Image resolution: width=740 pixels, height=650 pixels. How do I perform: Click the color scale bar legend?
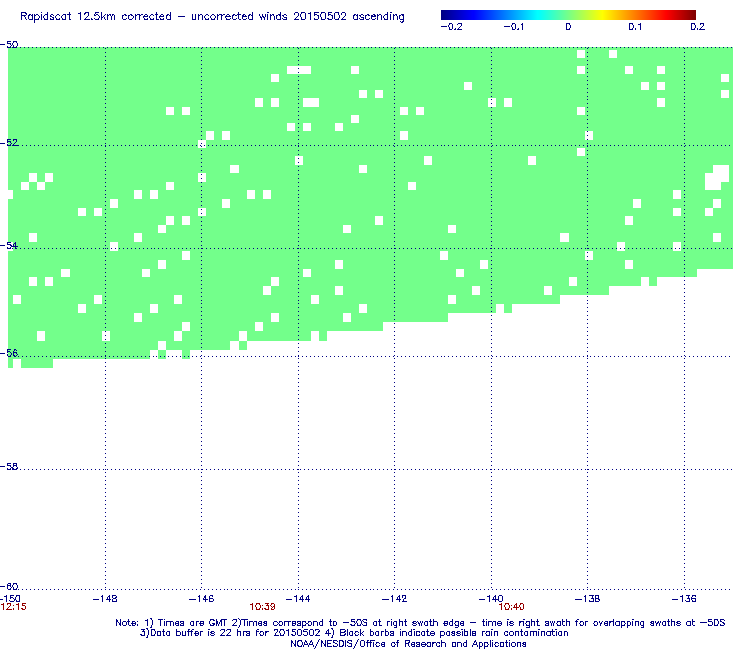pos(568,15)
